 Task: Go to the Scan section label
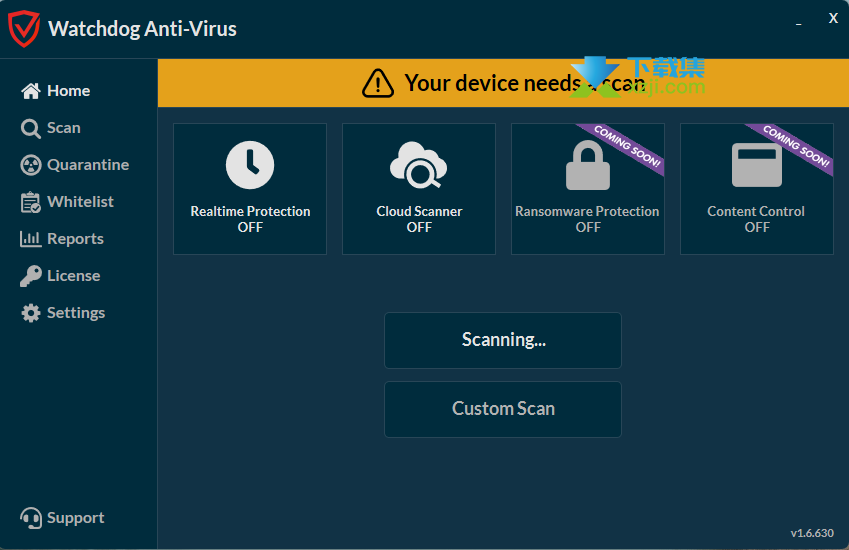tap(64, 128)
